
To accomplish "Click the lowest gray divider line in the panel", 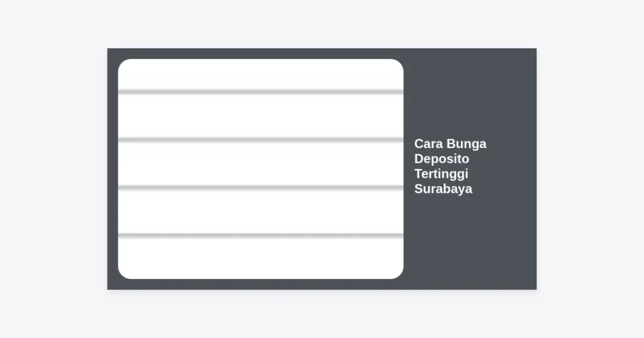I will (x=260, y=235).
